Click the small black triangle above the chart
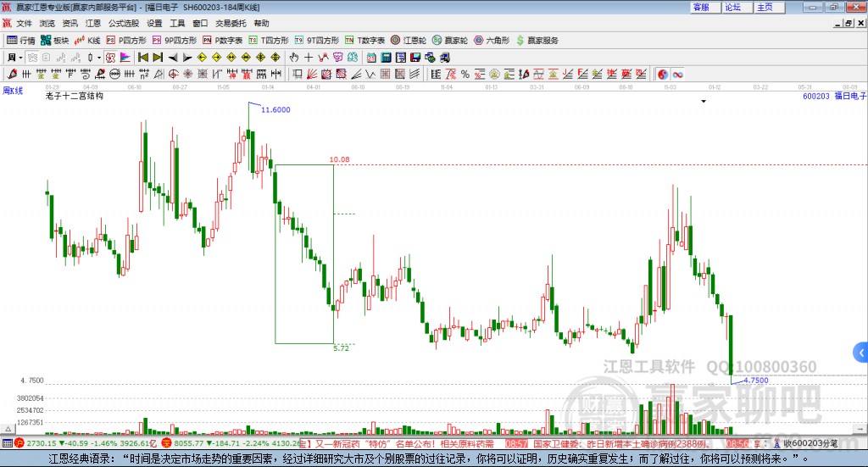 pyautogui.click(x=704, y=101)
